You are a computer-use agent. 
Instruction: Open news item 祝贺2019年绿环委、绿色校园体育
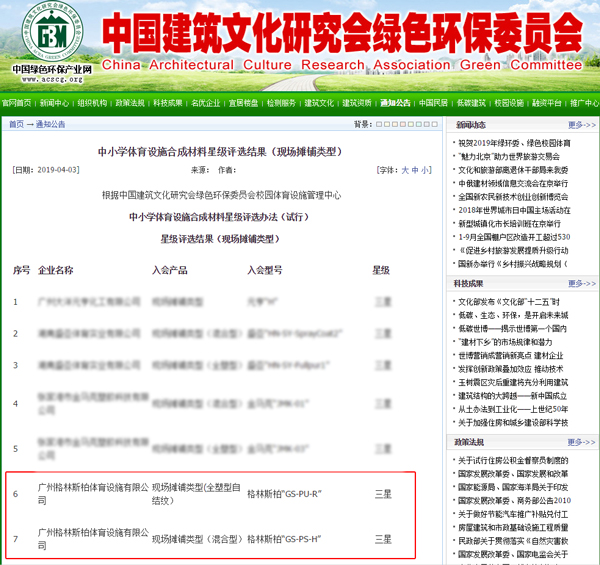point(514,143)
